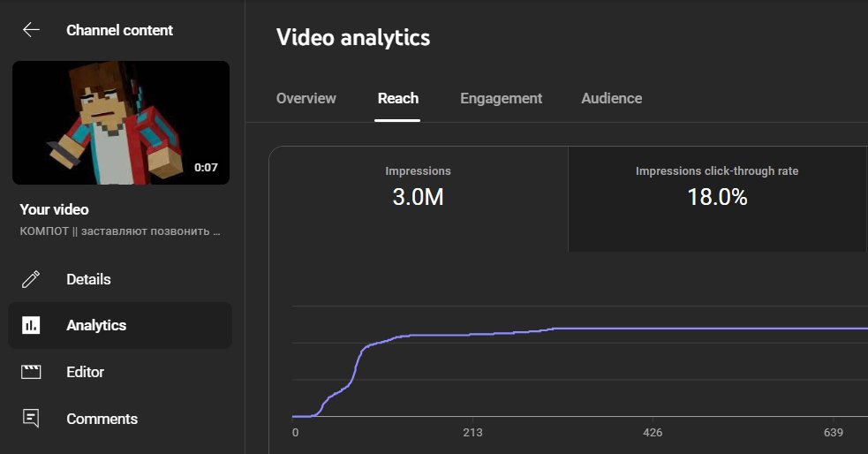Viewport: 868px width, 454px height.
Task: Click the back arrow beside Channel content
Action: (31, 30)
